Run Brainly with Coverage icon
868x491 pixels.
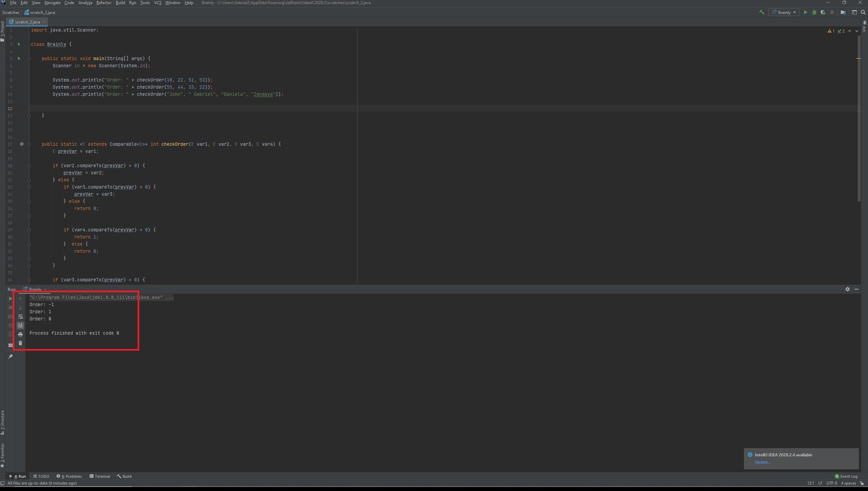click(823, 12)
